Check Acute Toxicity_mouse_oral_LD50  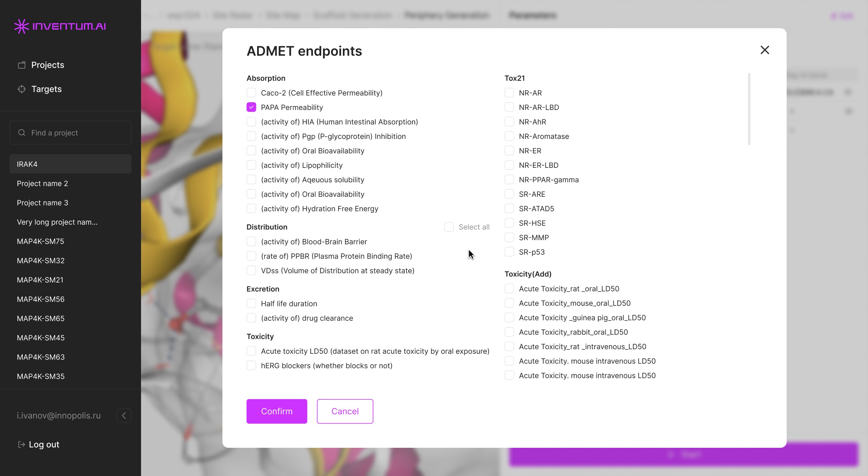509,303
